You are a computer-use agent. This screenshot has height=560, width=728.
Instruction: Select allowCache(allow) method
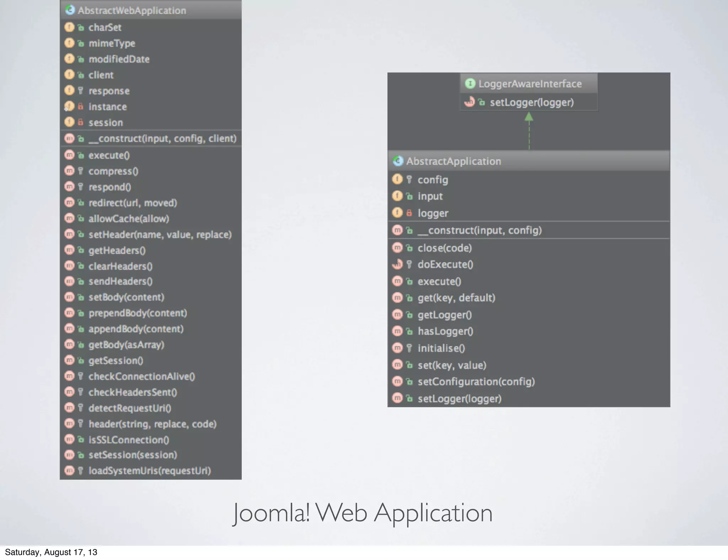coord(151,219)
